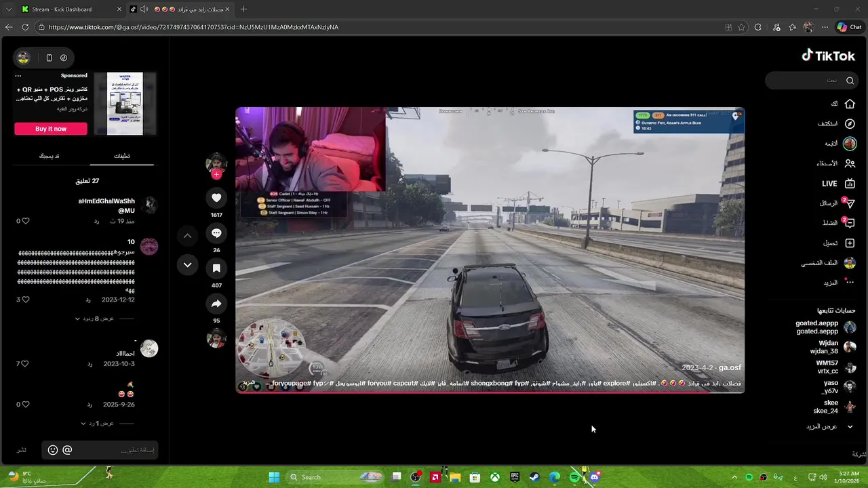Open the sponsored ad options menu
The height and width of the screenshot is (488, 868).
[18, 76]
